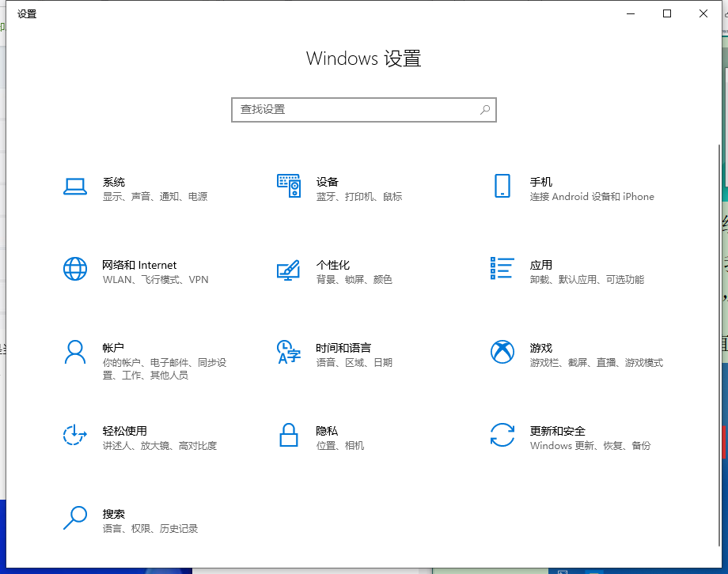Open the 网络和 Internet globe icon
728x574 pixels.
pos(74,269)
